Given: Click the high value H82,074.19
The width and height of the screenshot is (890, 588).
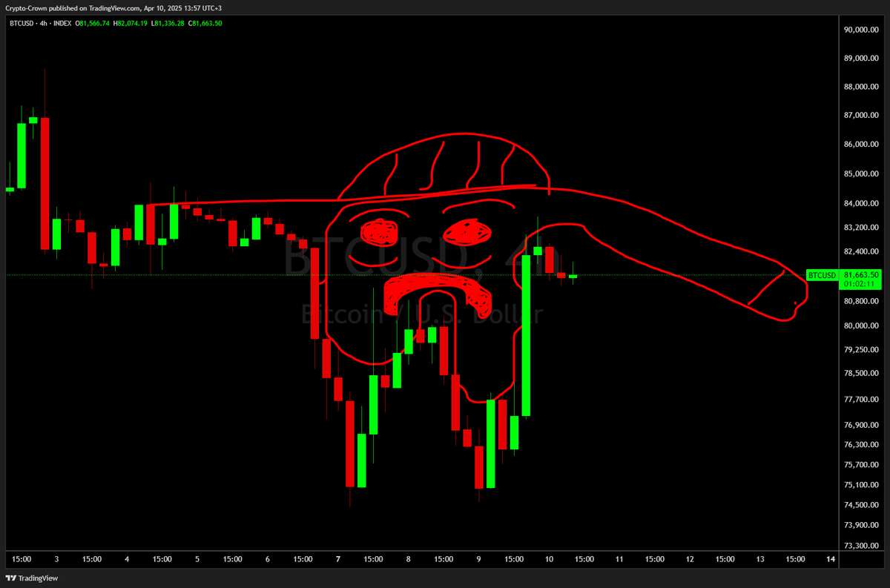Looking at the screenshot, I should click(x=131, y=24).
